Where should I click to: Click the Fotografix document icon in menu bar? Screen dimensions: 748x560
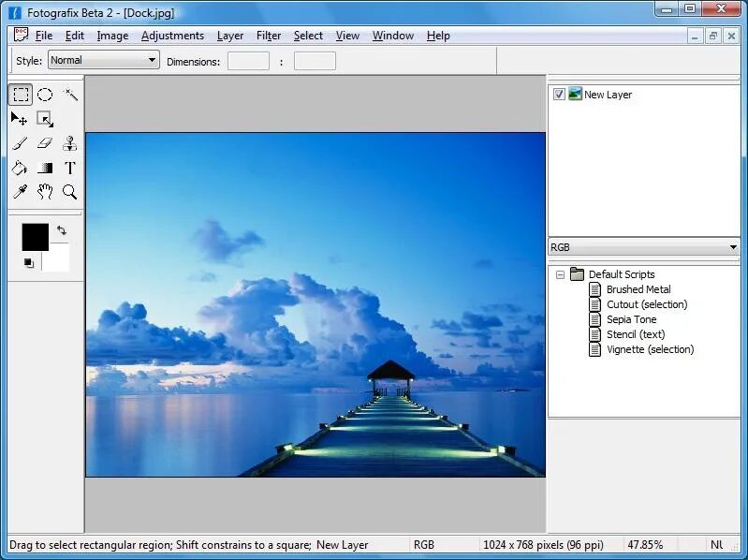(x=21, y=35)
